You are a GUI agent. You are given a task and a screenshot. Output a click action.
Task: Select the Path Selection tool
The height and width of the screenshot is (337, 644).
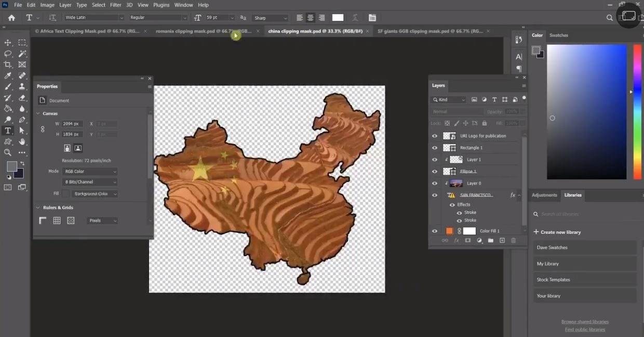pos(22,131)
